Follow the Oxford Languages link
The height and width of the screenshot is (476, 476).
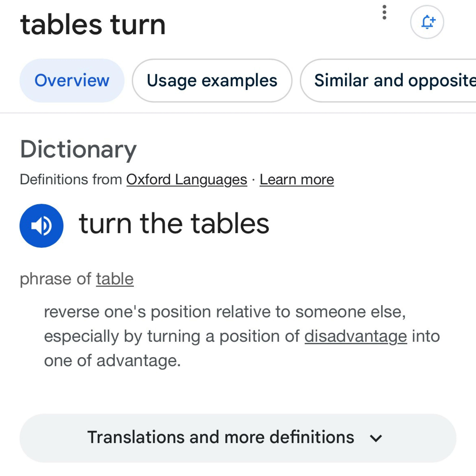point(186,179)
